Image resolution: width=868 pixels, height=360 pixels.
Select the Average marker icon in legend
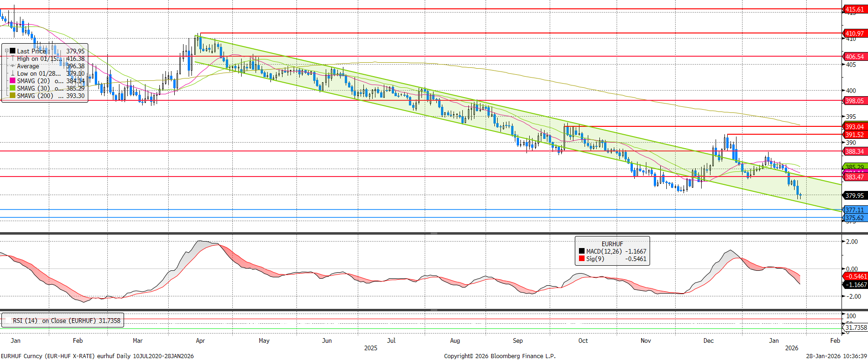13,66
